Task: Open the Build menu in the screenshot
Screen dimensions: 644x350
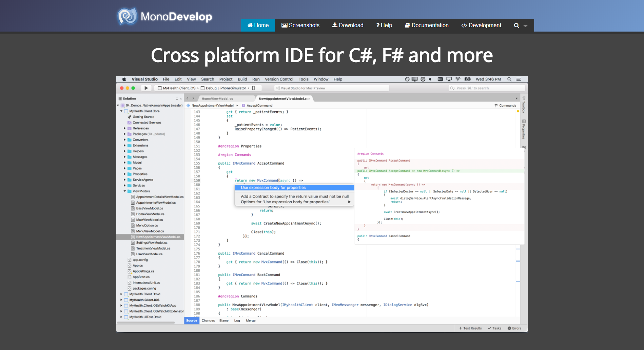Action: [x=242, y=79]
